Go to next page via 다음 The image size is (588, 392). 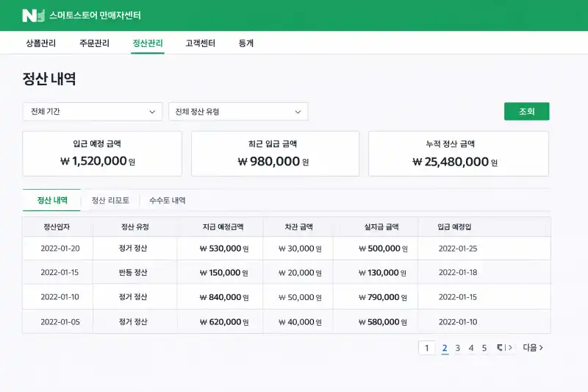[533, 348]
